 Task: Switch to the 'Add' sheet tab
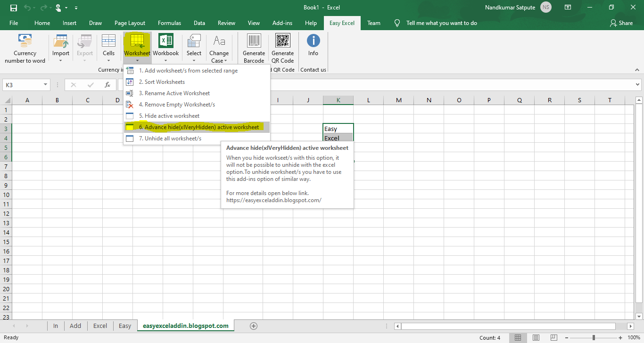(75, 326)
